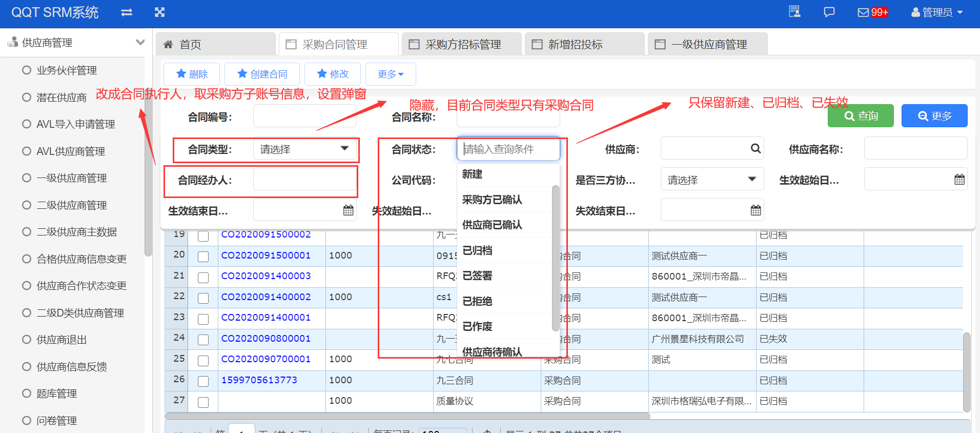This screenshot has height=433, width=980.
Task: Switch to 新增招投标 tab
Action: point(585,44)
